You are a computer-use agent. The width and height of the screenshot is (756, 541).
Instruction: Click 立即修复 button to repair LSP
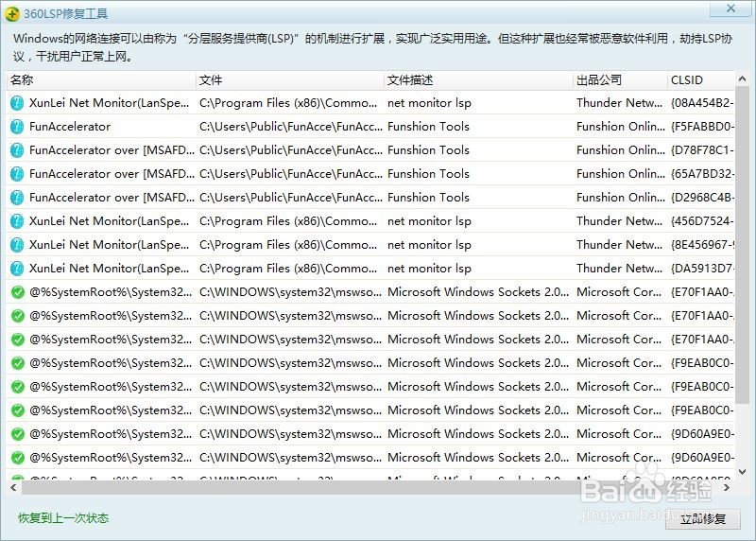(x=703, y=519)
